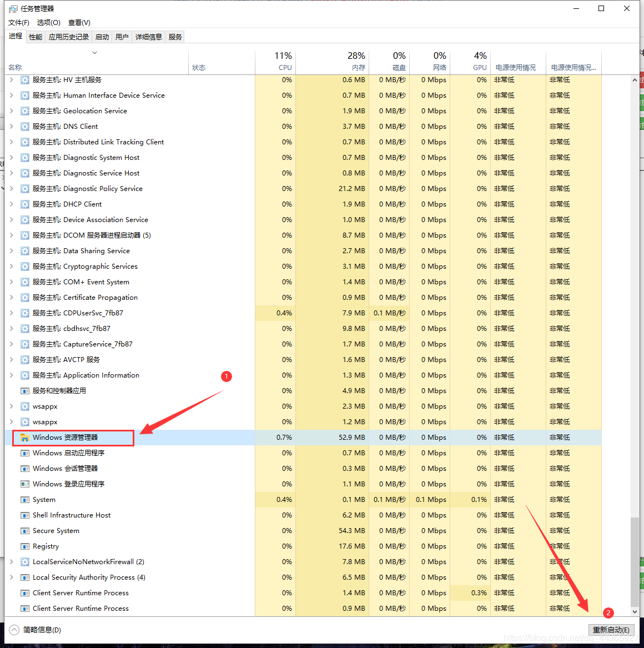The width and height of the screenshot is (644, 648).
Task: Click the Registry process icon
Action: [x=25, y=546]
